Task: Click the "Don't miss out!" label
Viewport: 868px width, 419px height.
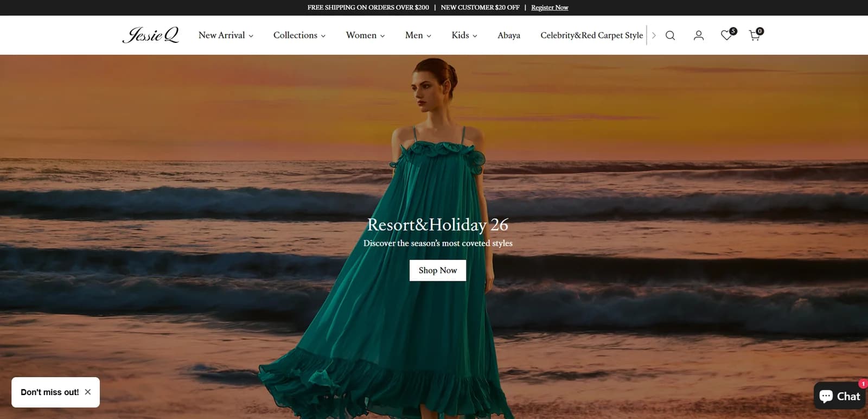Action: click(x=50, y=392)
